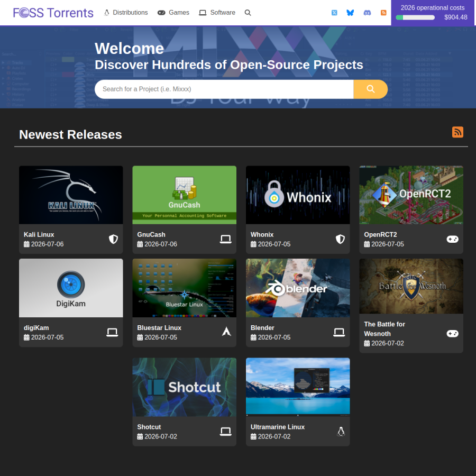Open the Kali Linux title link
The image size is (476, 476).
tap(39, 235)
